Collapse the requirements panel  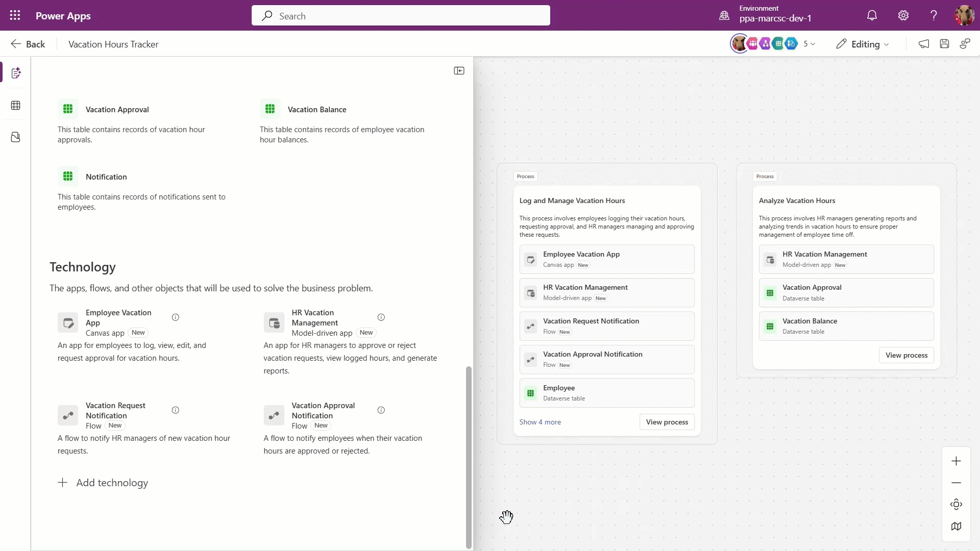pyautogui.click(x=459, y=70)
